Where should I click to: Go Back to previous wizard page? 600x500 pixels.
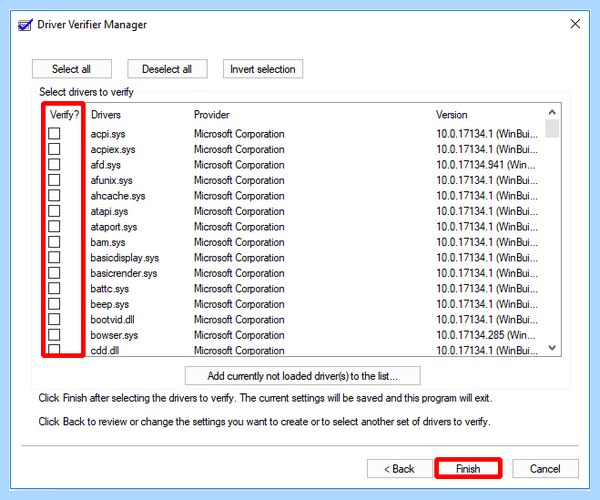click(x=399, y=469)
